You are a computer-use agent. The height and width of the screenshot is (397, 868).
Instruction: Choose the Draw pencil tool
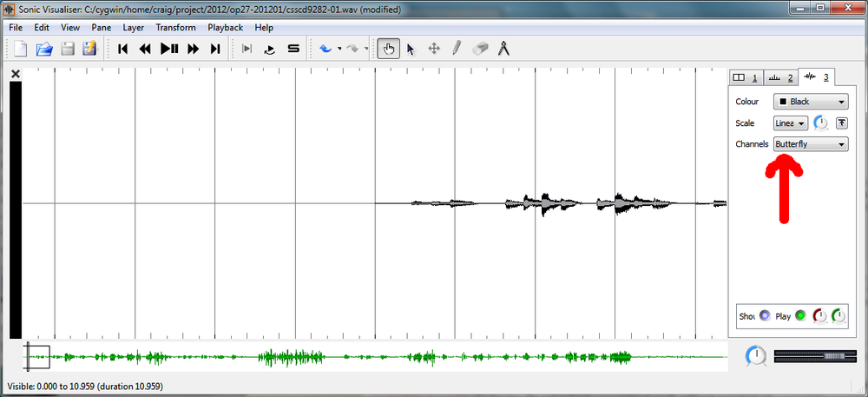point(457,50)
